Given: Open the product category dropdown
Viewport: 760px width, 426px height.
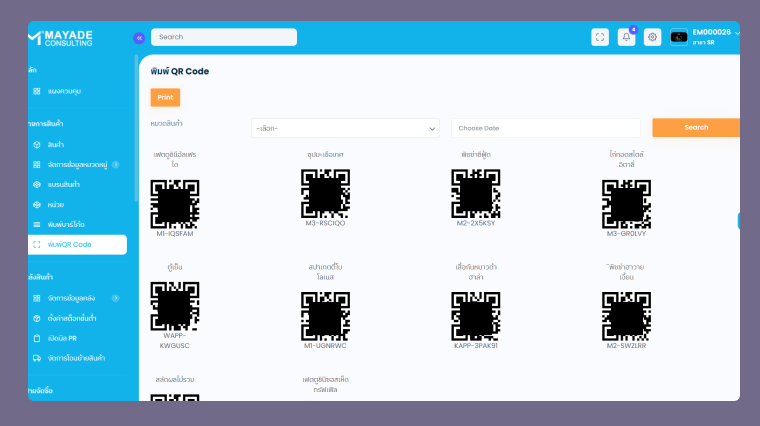Looking at the screenshot, I should pyautogui.click(x=345, y=128).
